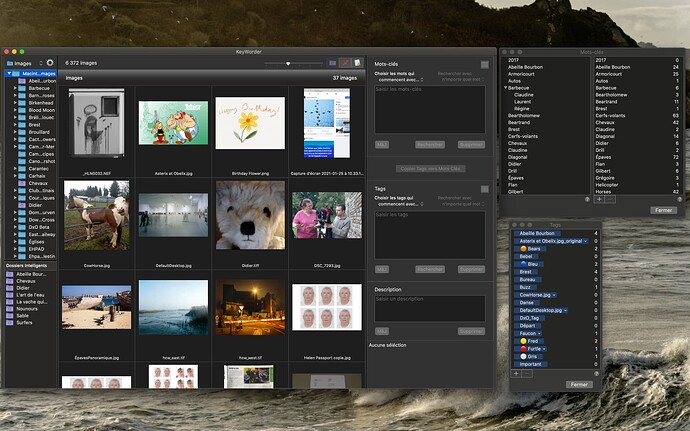Open dropdown arrow on CowHorse.jpg tag
The width and height of the screenshot is (690, 431).
[554, 295]
